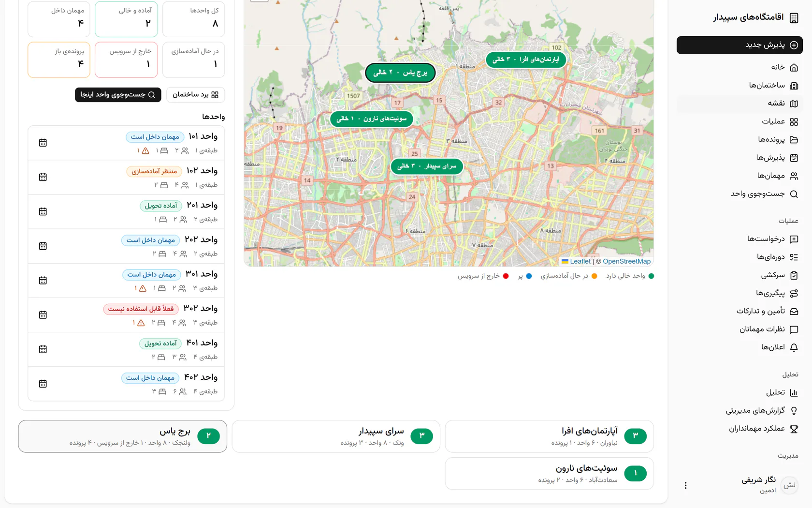Click the خارج از سرویس stat card
This screenshot has height=508, width=812.
tap(126, 60)
